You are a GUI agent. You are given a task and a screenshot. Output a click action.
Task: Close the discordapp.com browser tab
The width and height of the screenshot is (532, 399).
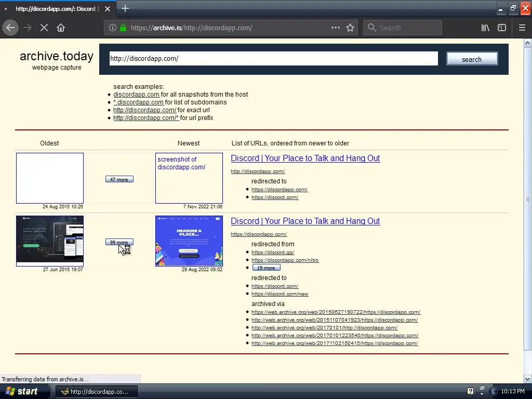107,9
